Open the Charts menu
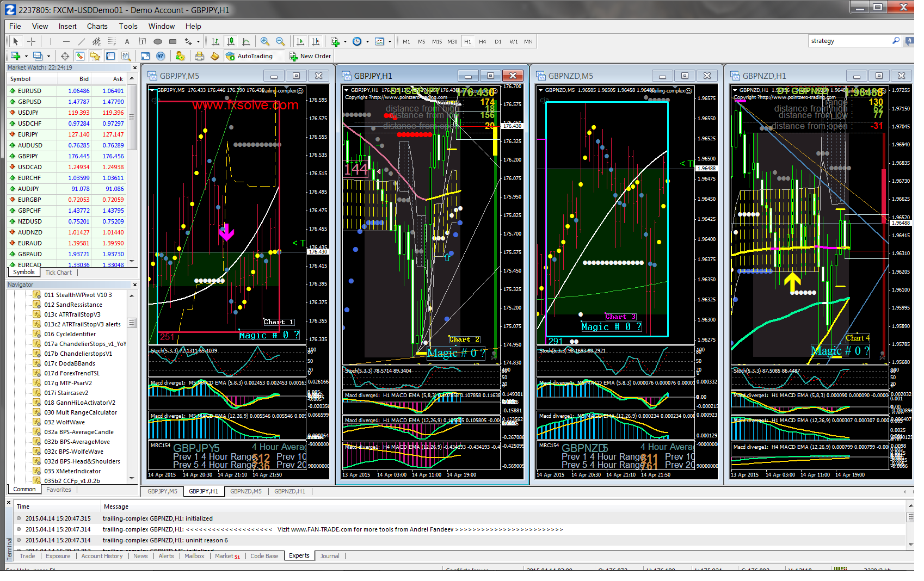Screen dimensions: 924x581 tap(97, 26)
